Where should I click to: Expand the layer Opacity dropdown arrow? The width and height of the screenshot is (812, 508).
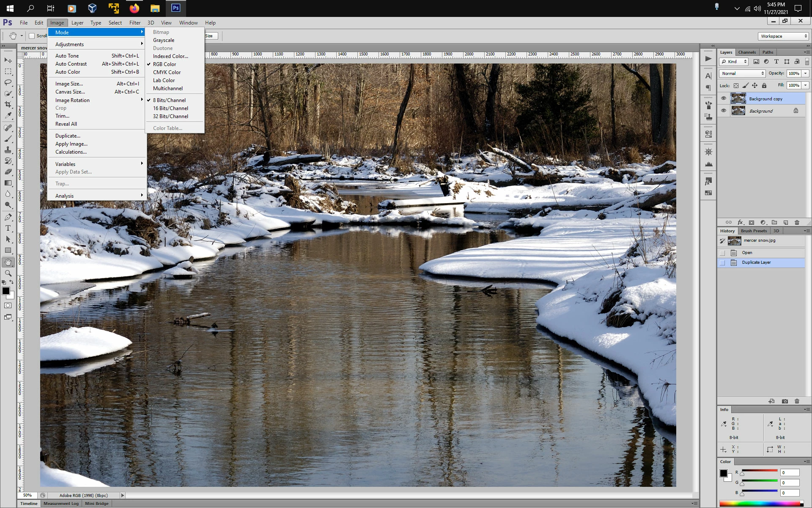[x=805, y=73]
